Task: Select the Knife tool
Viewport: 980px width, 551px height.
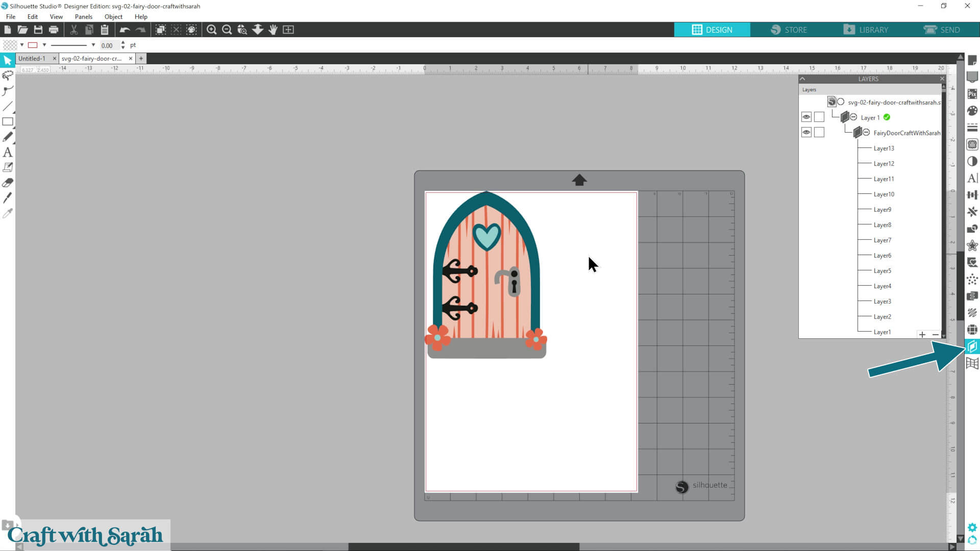Action: [8, 198]
